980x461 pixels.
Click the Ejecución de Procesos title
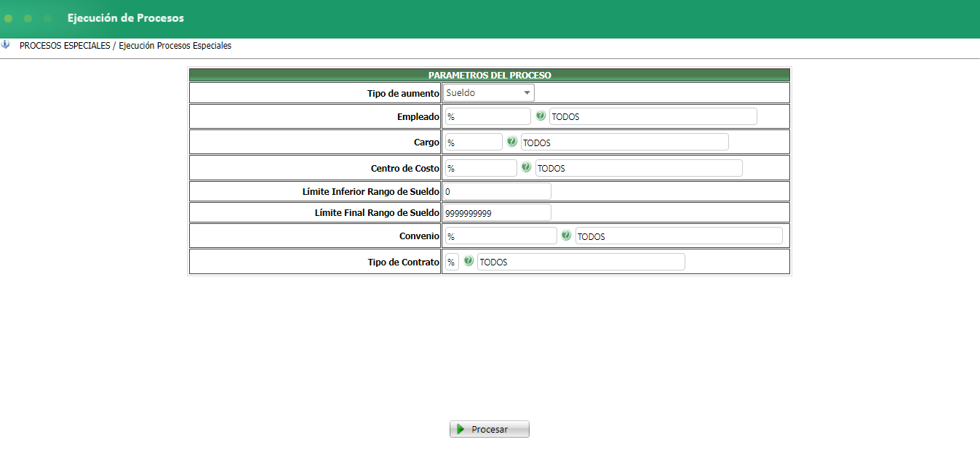(126, 18)
